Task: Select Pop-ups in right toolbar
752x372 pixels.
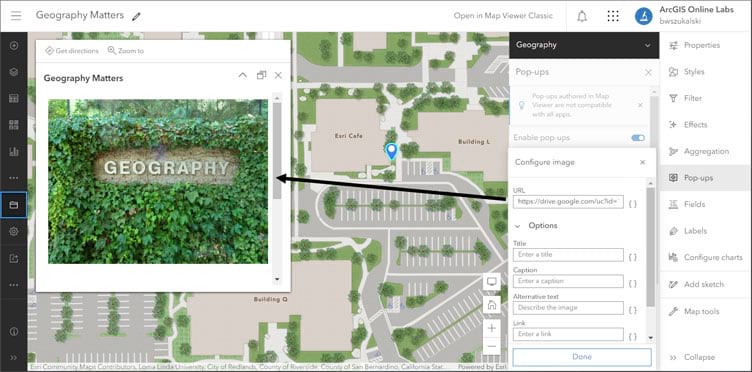Action: pyautogui.click(x=705, y=178)
